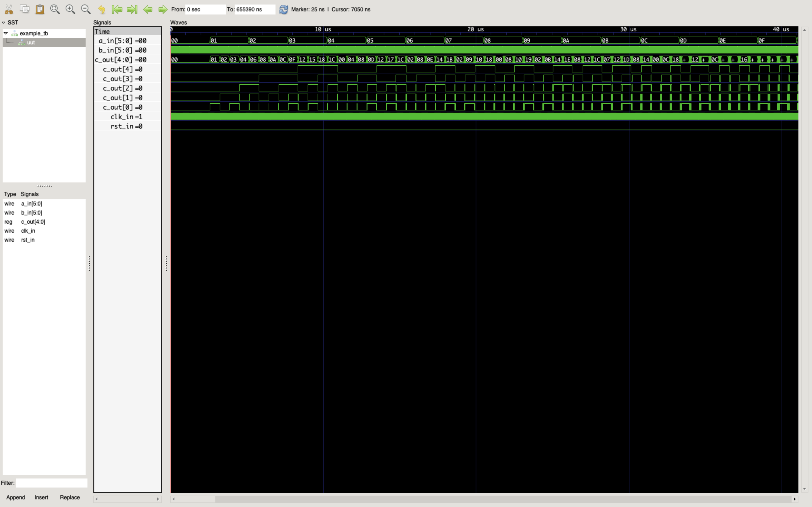Screen dimensions: 812x507
Task: Find previous edge arrow icon
Action: 148,9
